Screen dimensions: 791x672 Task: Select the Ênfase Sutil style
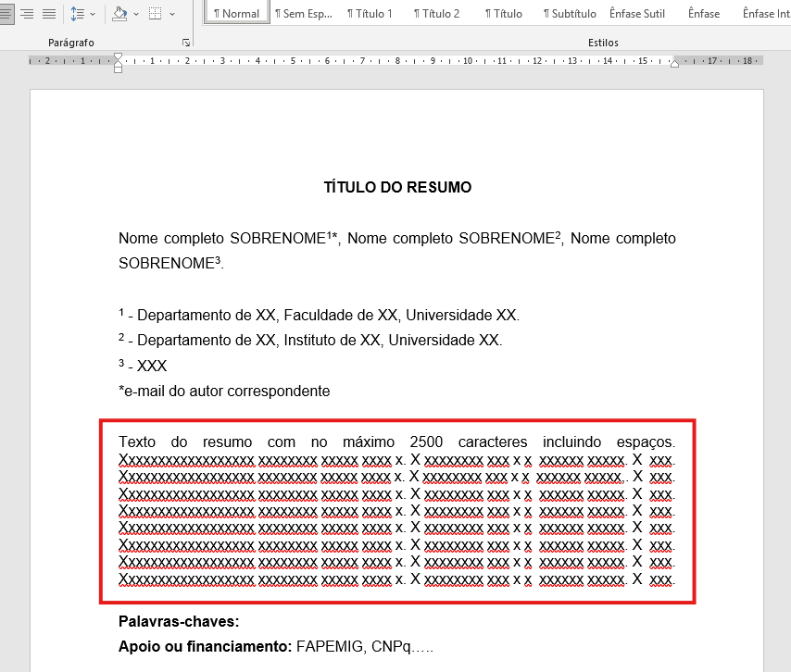click(637, 14)
